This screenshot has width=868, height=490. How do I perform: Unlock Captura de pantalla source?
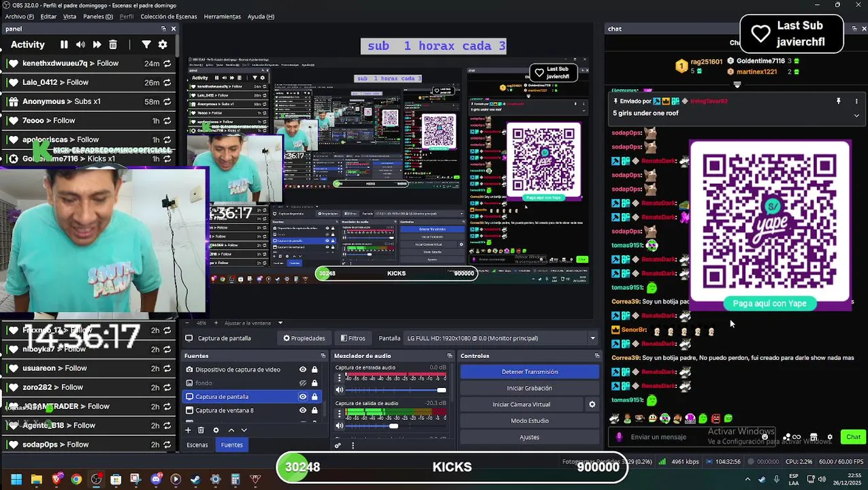click(x=315, y=397)
